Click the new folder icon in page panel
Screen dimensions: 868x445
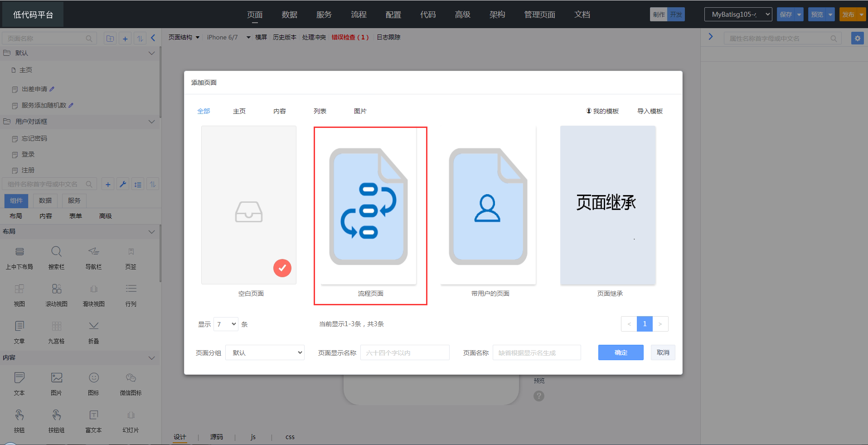110,39
